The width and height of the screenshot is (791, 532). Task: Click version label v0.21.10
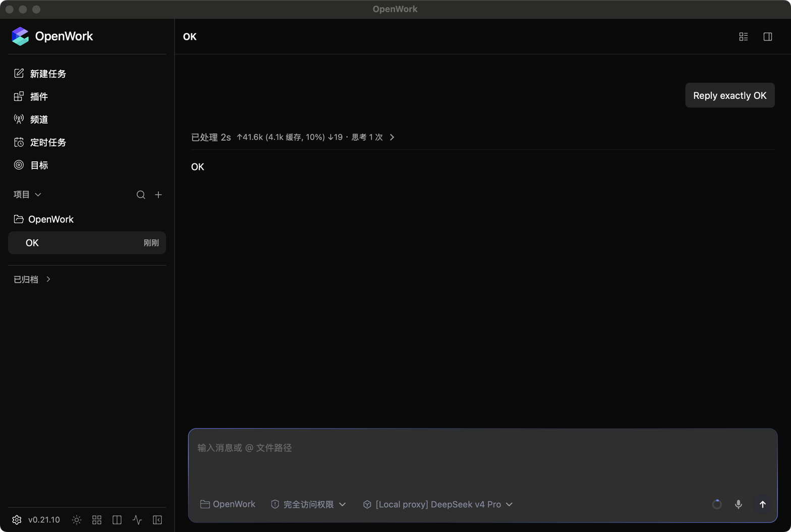[44, 520]
